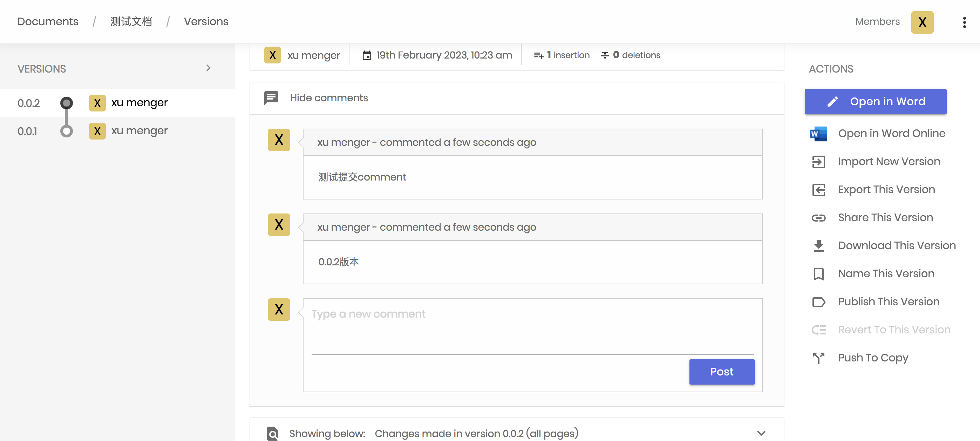Click the Share This Version link icon
The width and height of the screenshot is (980, 441).
pos(819,218)
